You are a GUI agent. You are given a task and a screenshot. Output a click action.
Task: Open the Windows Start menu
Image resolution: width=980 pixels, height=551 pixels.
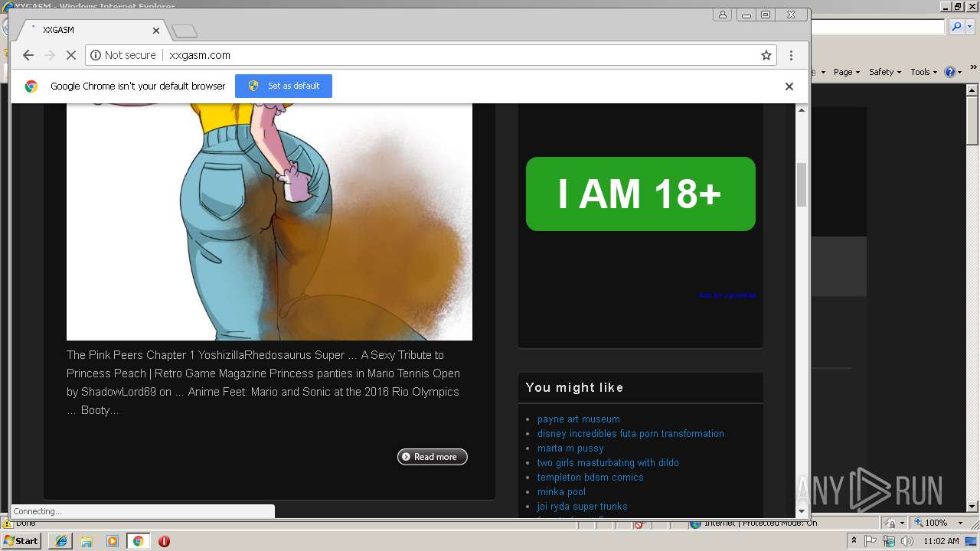tap(21, 540)
